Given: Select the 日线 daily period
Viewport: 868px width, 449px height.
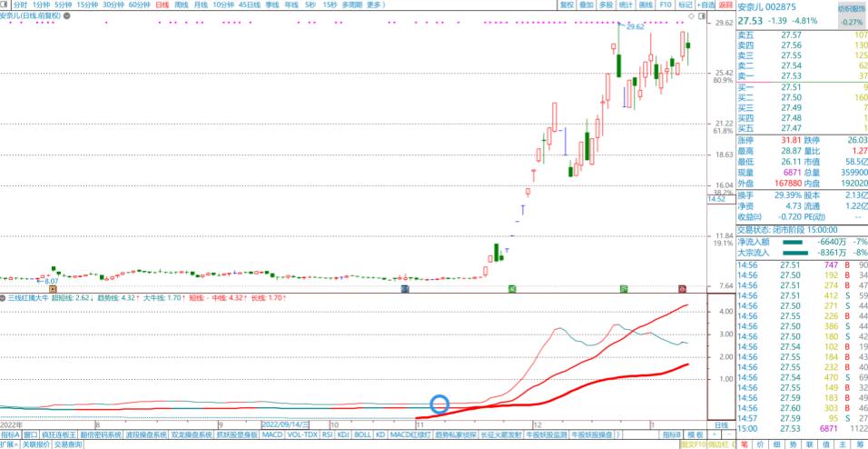Looking at the screenshot, I should [x=163, y=5].
